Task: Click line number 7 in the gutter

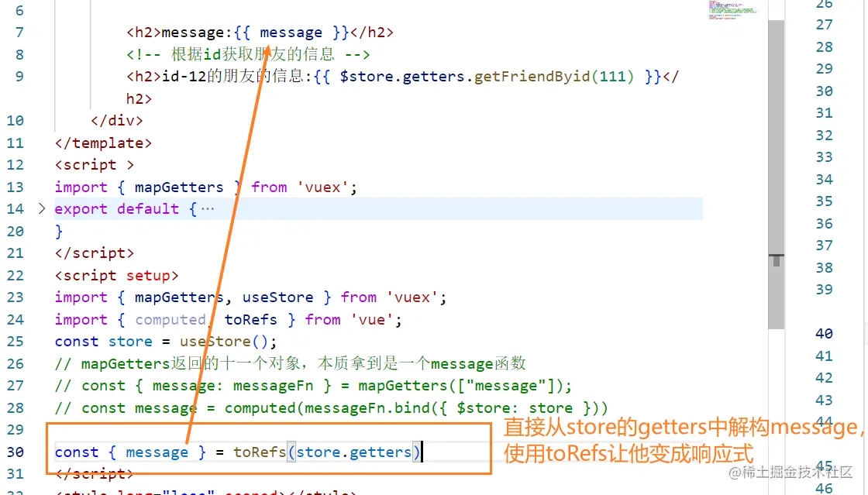Action: pos(19,33)
